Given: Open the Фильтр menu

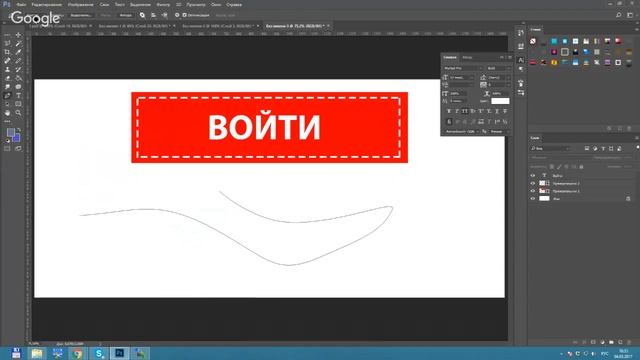Looking at the screenshot, I should (x=163, y=4).
